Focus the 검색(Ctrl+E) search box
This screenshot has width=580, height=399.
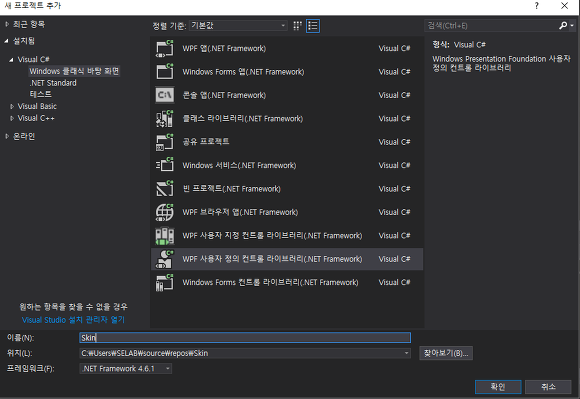(491, 26)
